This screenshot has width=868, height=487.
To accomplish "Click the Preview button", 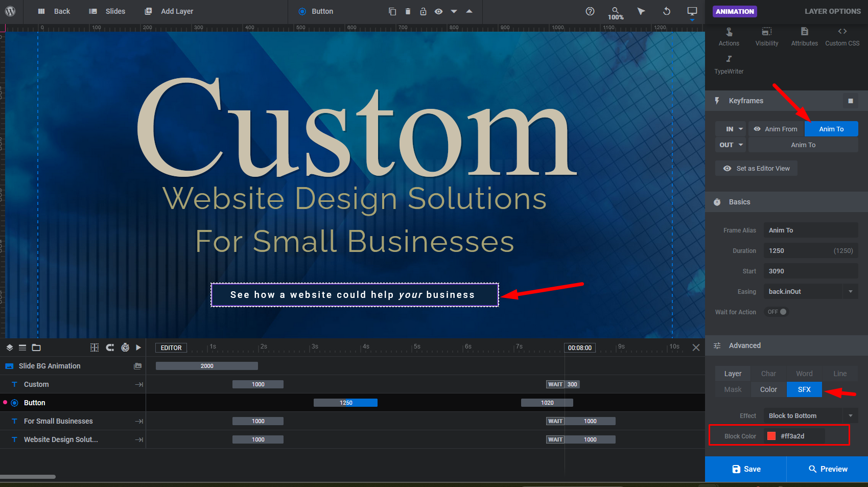I will click(x=828, y=469).
